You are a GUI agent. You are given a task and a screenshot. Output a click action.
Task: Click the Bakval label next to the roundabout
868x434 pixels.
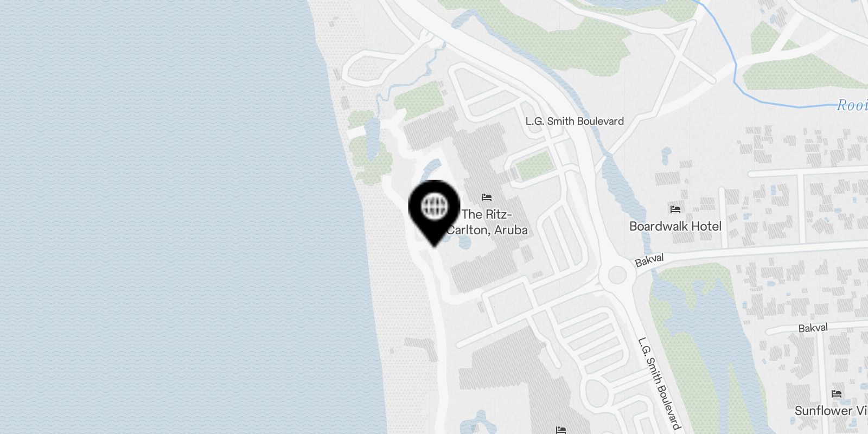[x=649, y=260]
